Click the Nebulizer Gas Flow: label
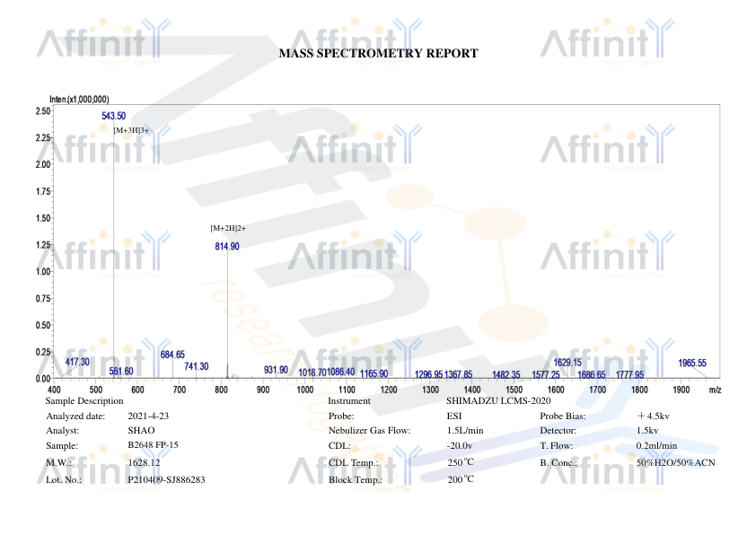The height and width of the screenshot is (535, 756). click(369, 430)
